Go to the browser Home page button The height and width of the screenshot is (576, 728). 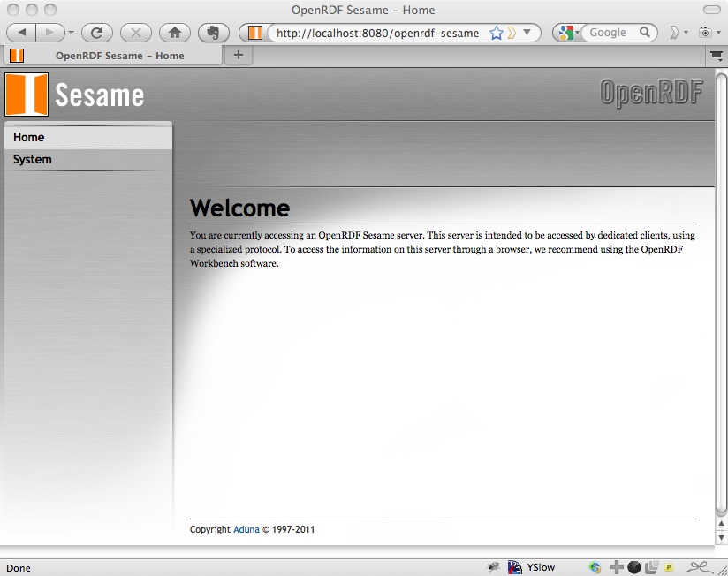click(175, 33)
